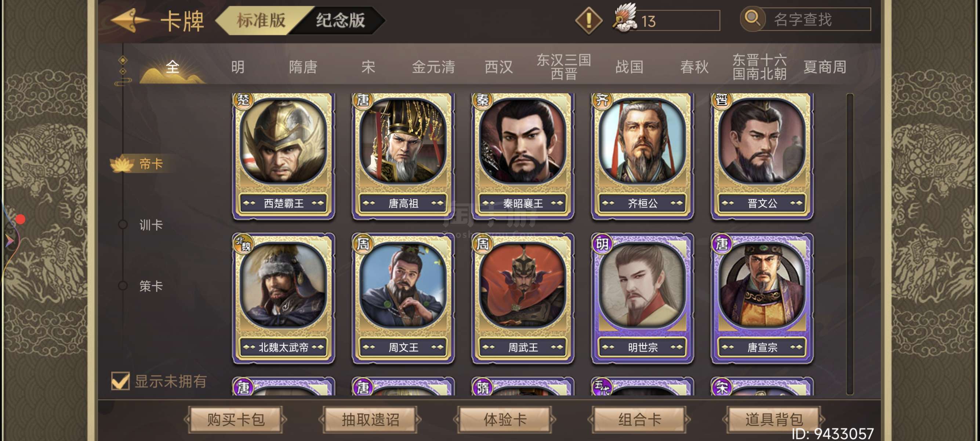Open the 战国 dynasty tab
This screenshot has width=980, height=441.
pos(629,67)
